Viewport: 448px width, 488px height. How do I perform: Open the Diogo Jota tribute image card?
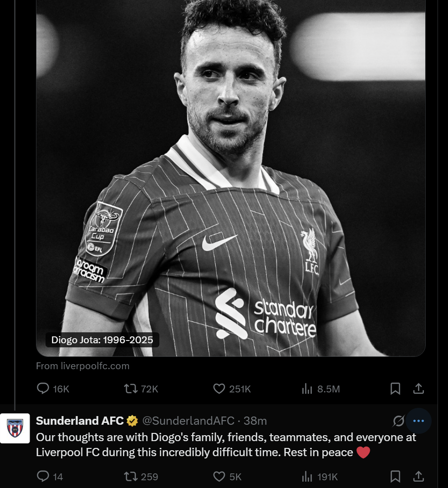(231, 178)
